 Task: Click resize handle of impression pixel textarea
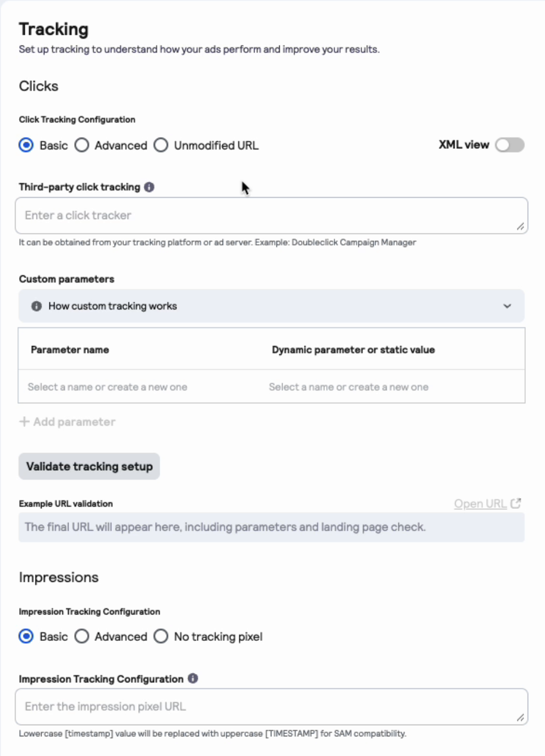click(520, 717)
